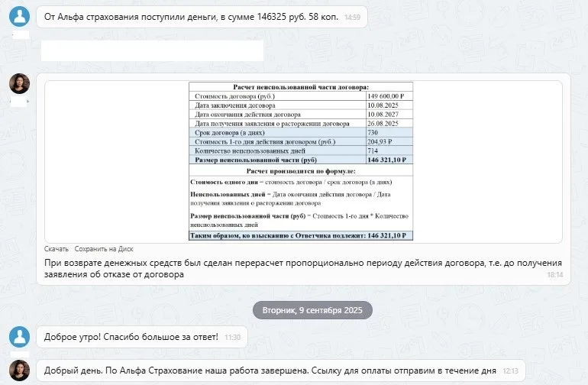Click the blue default avatar beside the 14:59 message
This screenshot has width=588, height=385.
[x=20, y=16]
